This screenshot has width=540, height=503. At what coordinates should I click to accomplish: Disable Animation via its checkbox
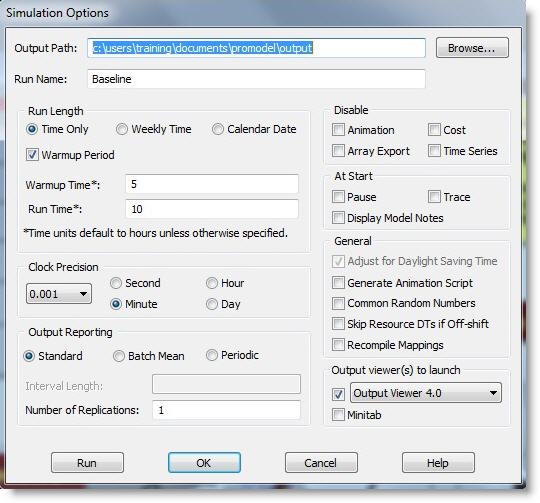click(338, 130)
